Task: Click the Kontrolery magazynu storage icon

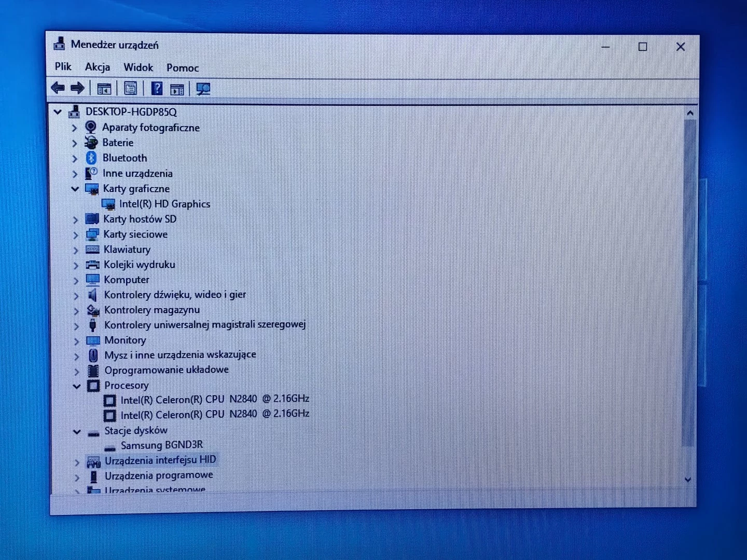Action: (x=93, y=310)
